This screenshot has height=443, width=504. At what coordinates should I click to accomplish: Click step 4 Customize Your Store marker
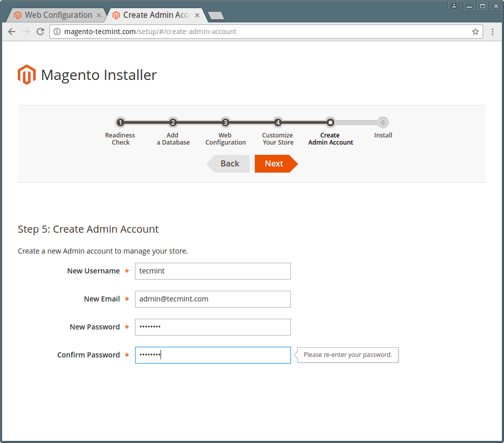278,122
